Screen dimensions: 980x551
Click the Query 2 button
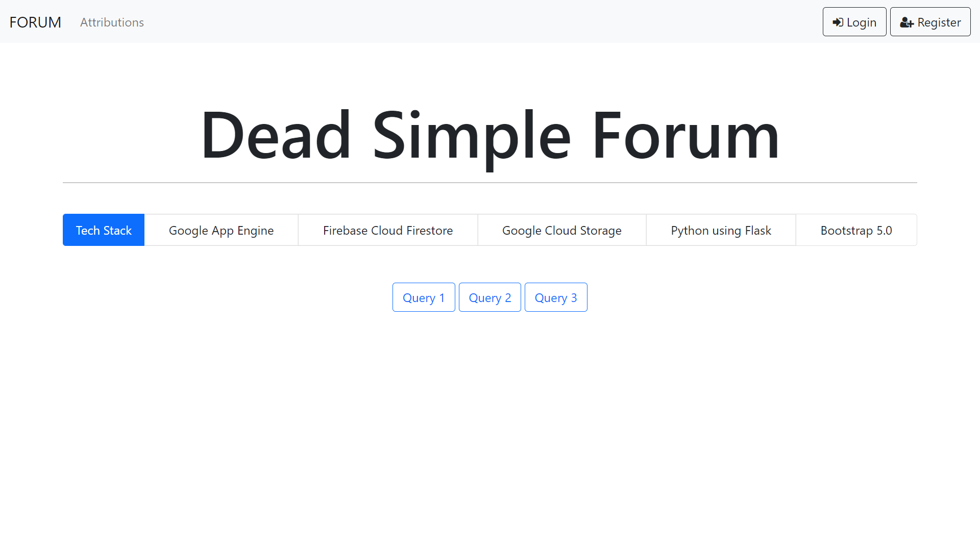(x=489, y=297)
